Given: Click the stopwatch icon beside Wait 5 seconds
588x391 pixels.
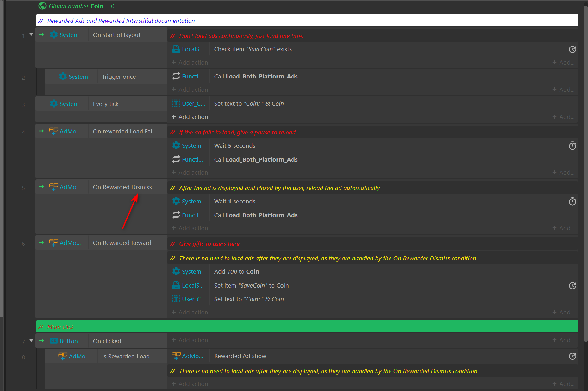Looking at the screenshot, I should pos(572,146).
